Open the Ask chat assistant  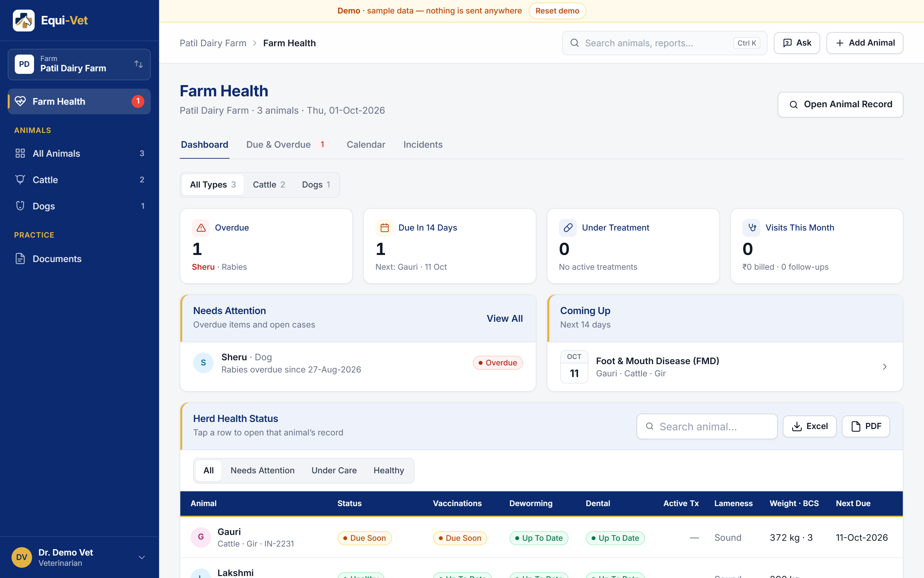pos(797,43)
